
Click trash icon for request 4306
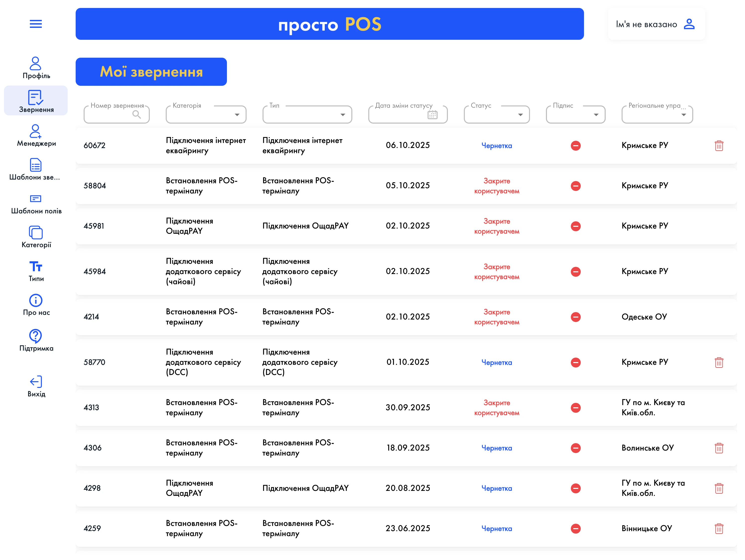coord(719,448)
